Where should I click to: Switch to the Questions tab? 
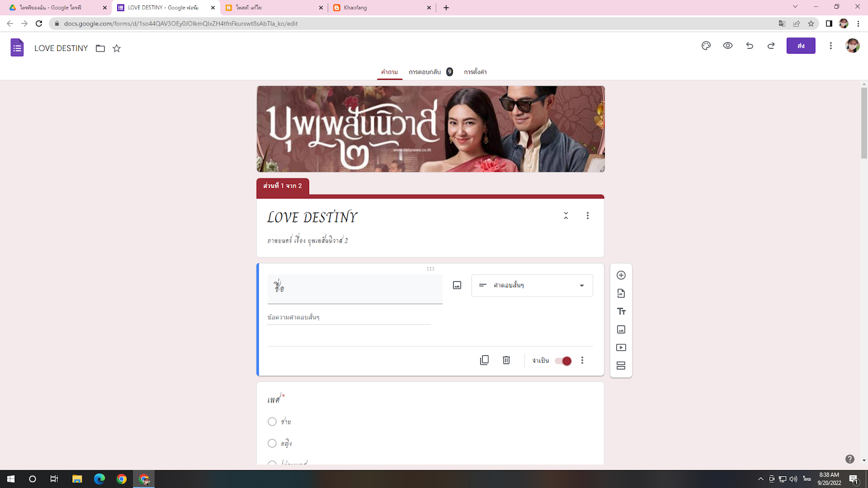point(390,72)
